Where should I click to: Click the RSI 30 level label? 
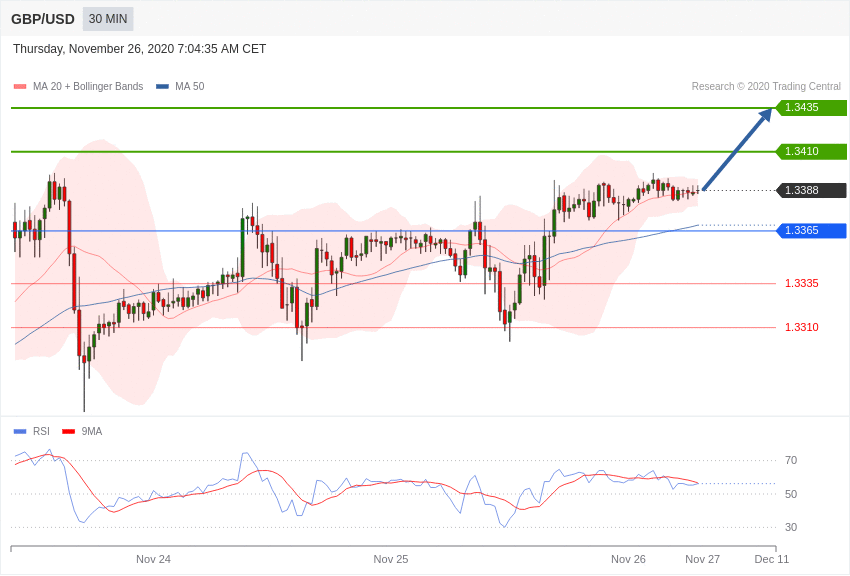[791, 527]
